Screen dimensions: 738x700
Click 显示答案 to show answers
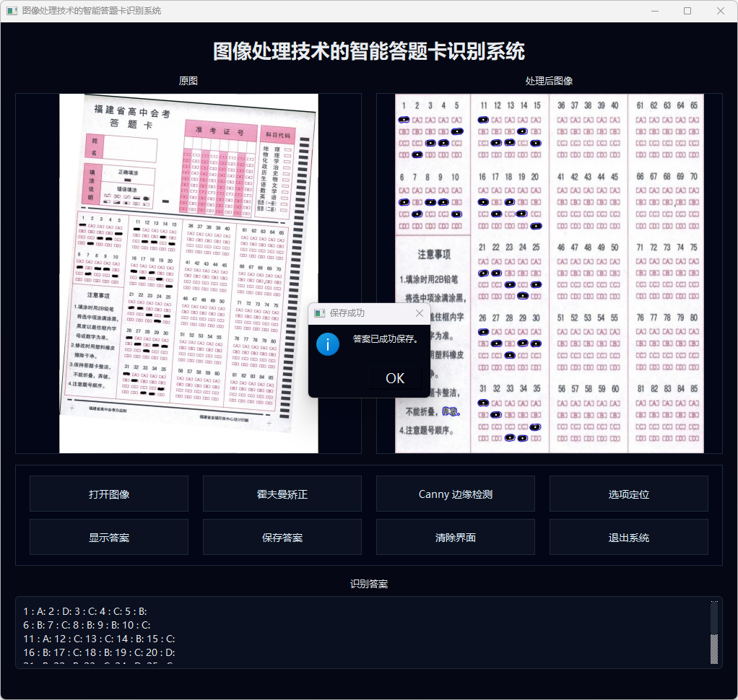109,538
